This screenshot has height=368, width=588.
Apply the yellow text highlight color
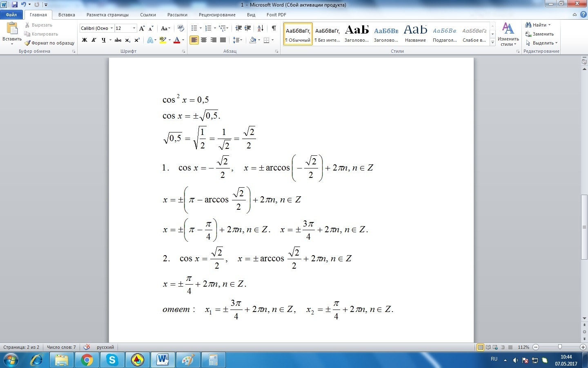pyautogui.click(x=163, y=40)
